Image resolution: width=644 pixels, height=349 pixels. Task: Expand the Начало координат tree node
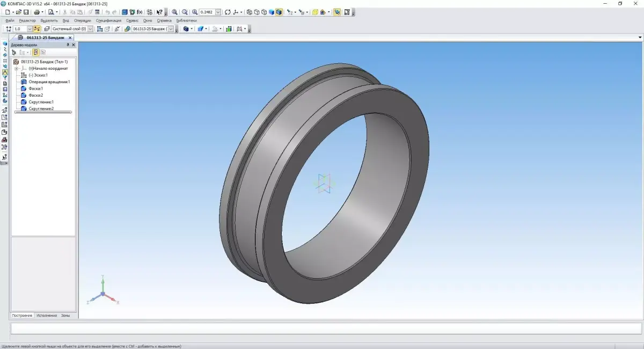(16, 68)
